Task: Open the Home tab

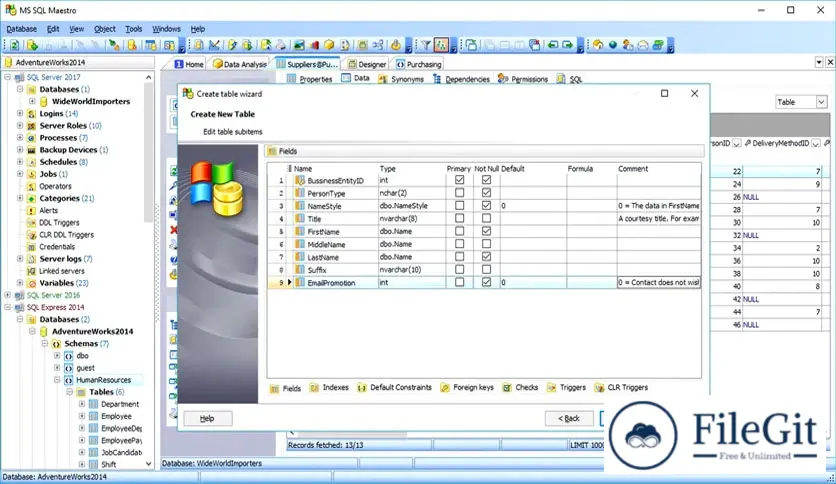Action: (189, 64)
